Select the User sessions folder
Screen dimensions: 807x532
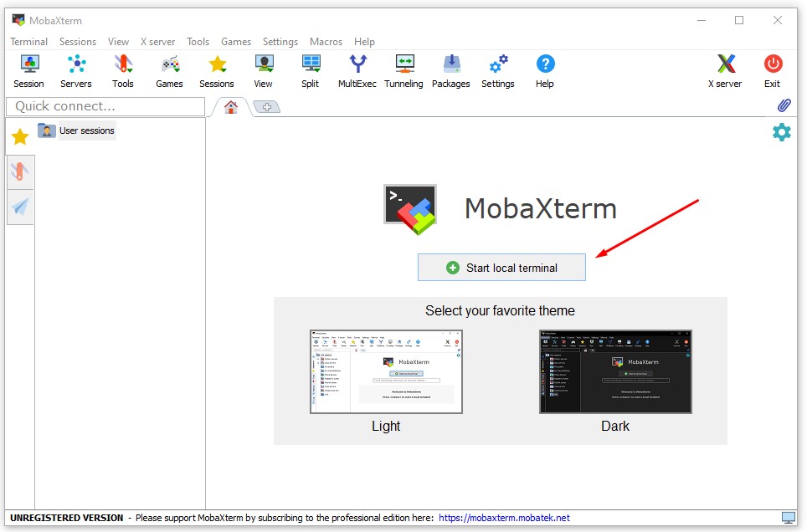coord(77,130)
